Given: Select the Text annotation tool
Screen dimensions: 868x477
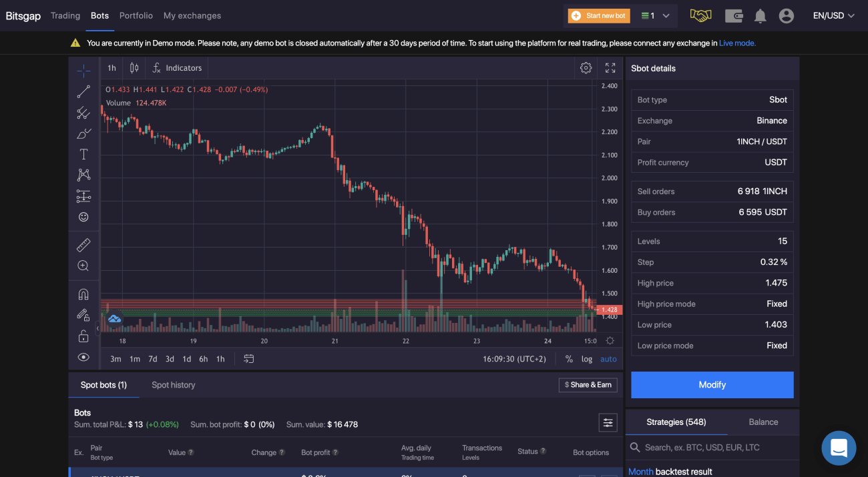Looking at the screenshot, I should tap(83, 153).
